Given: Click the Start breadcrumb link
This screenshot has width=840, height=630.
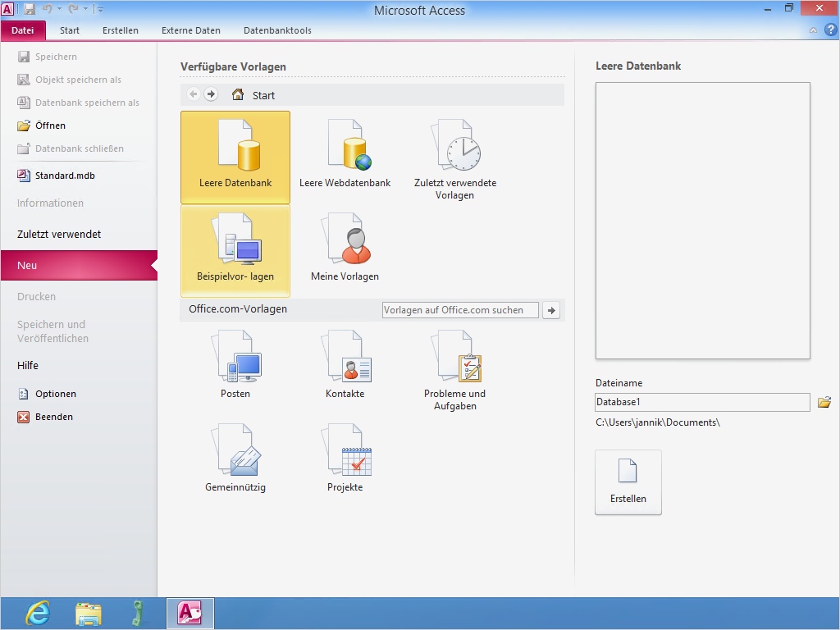Looking at the screenshot, I should (263, 95).
